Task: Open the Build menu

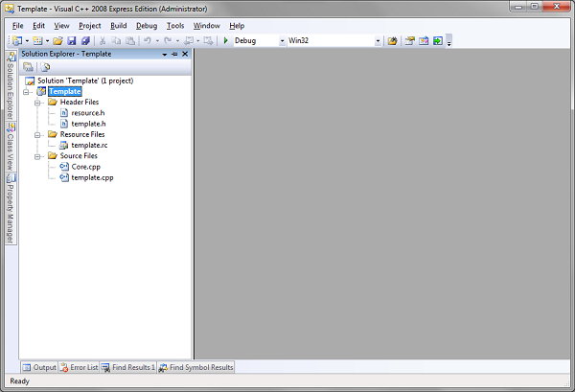Action: tap(119, 26)
